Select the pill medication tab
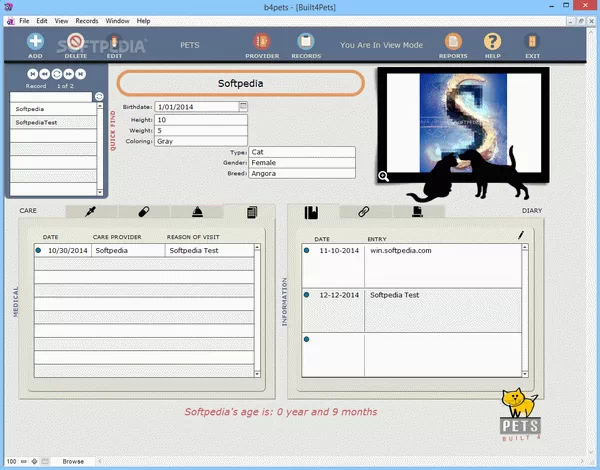600x470 pixels. coord(143,212)
